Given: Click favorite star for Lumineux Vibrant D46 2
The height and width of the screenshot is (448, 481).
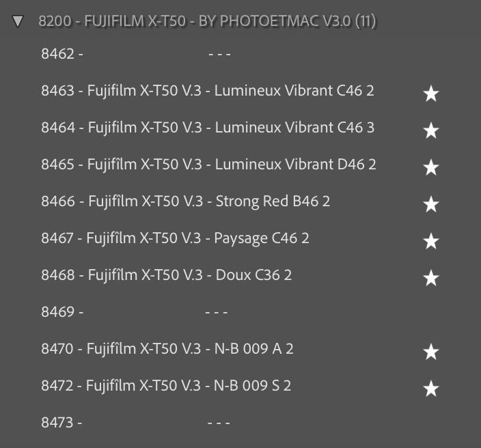Looking at the screenshot, I should click(x=430, y=167).
